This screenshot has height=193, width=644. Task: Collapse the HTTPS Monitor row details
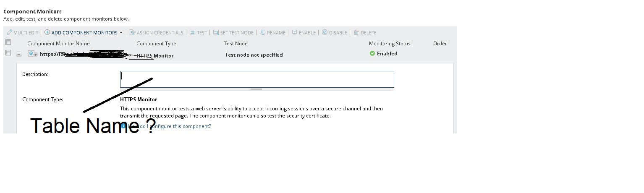[19, 54]
